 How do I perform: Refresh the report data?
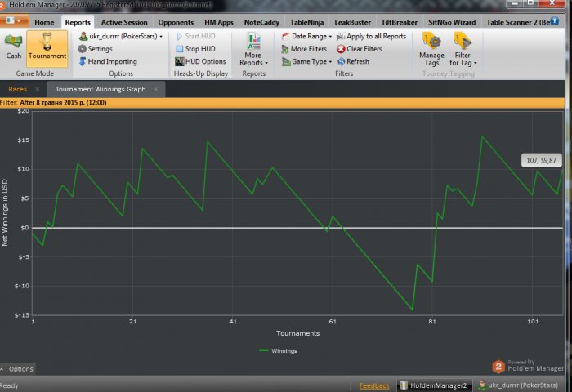point(342,61)
